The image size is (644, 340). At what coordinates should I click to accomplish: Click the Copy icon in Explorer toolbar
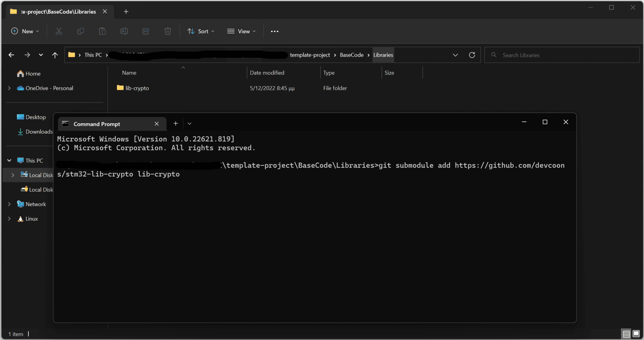(80, 31)
